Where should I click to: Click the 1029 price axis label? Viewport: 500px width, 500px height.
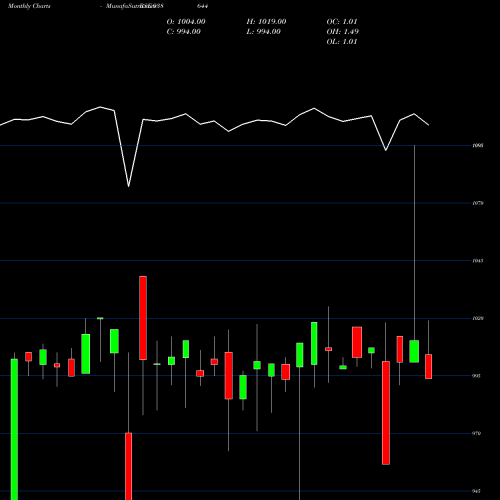(478, 318)
